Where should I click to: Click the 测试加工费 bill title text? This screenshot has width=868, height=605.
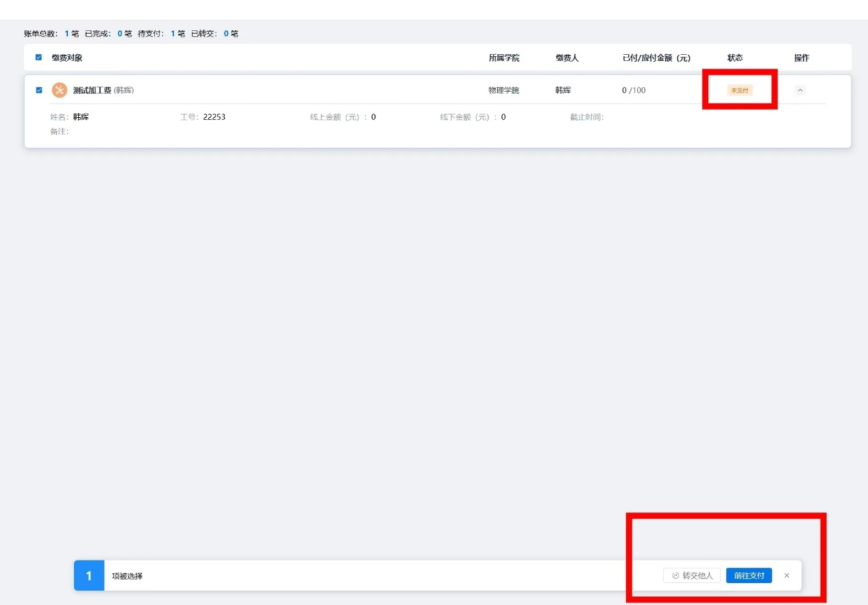tap(92, 90)
